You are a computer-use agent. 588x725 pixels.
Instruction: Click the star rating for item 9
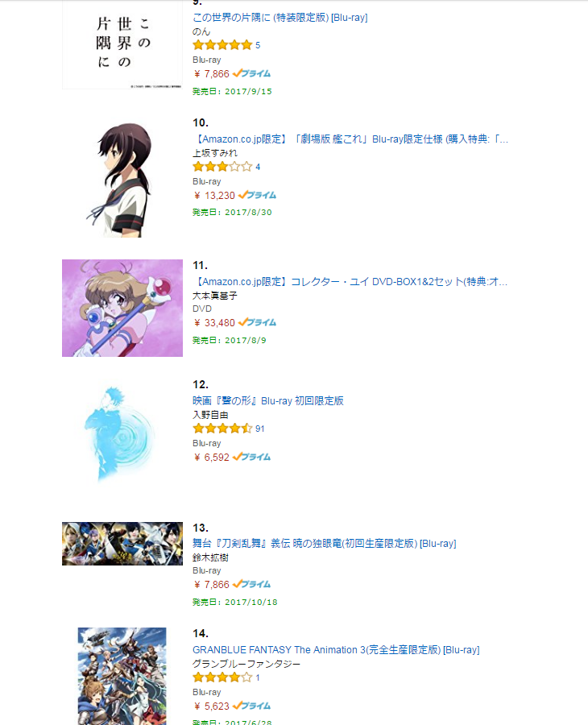click(222, 45)
